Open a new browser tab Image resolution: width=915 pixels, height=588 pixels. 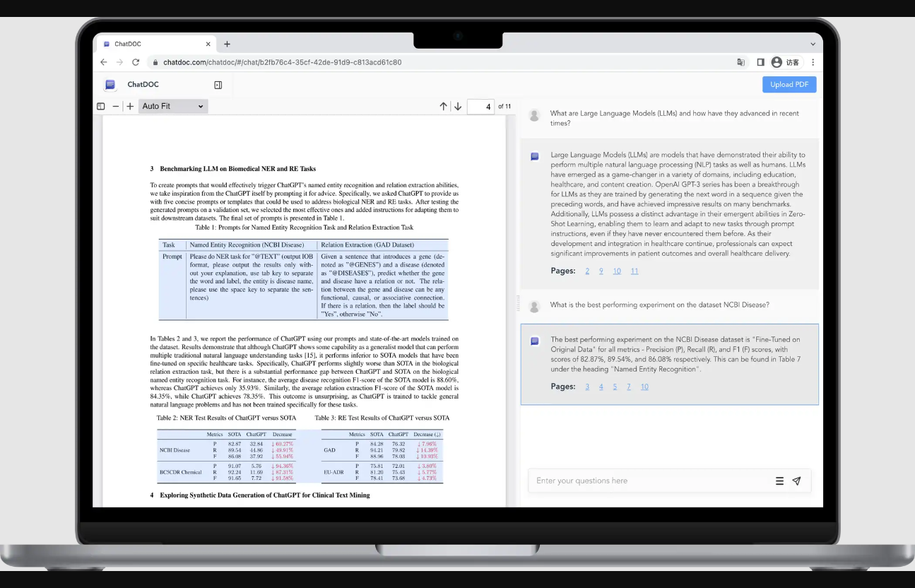coord(227,44)
